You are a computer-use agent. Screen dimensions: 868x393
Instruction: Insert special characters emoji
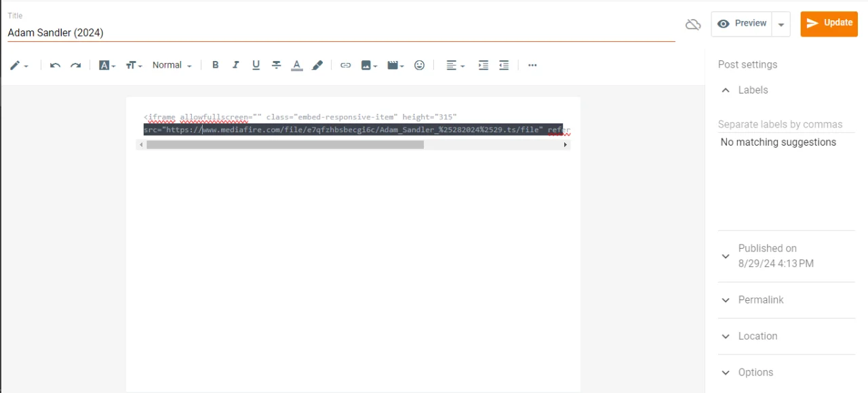point(420,65)
